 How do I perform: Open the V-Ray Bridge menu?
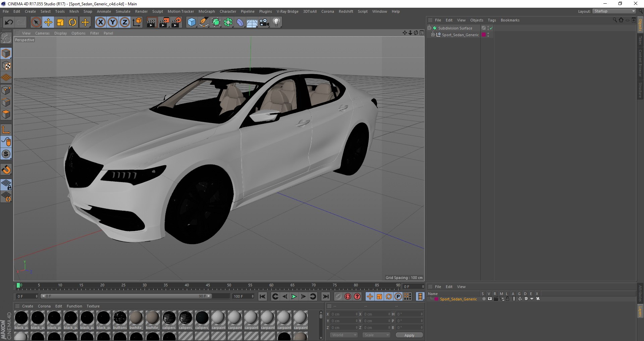point(287,11)
